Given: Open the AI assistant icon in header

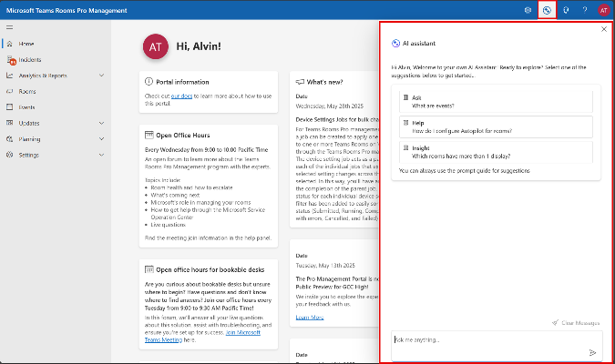Looking at the screenshot, I should click(x=547, y=11).
